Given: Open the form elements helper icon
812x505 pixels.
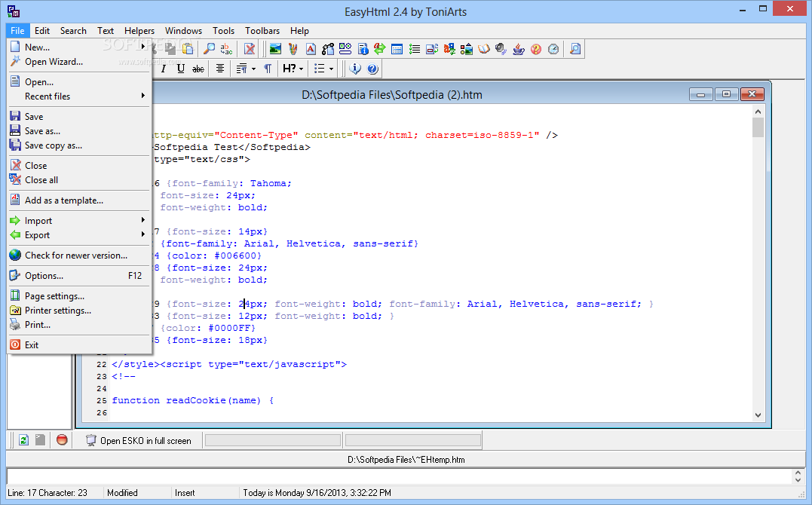Looking at the screenshot, I should 345,49.
